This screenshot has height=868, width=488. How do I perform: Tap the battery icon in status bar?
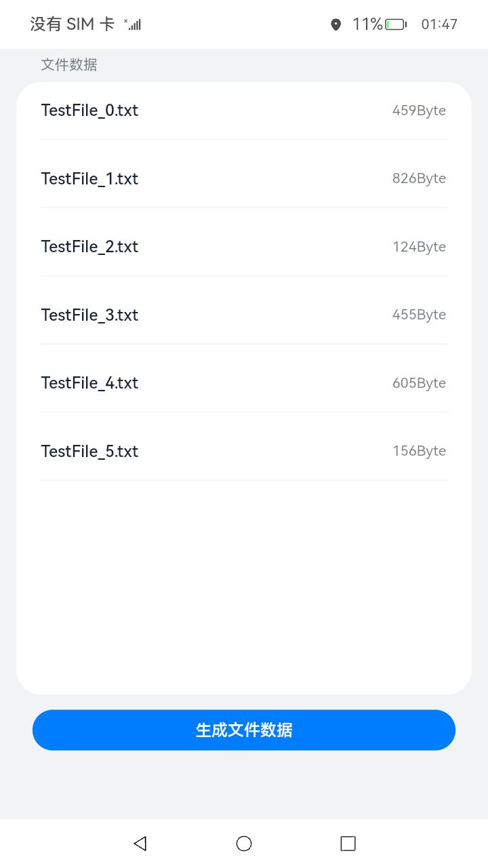click(396, 24)
